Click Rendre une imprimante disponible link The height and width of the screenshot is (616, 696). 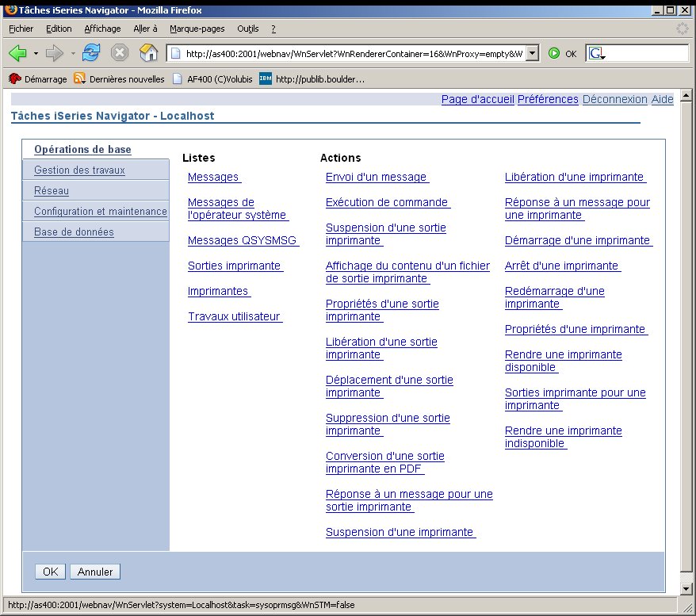pyautogui.click(x=564, y=361)
